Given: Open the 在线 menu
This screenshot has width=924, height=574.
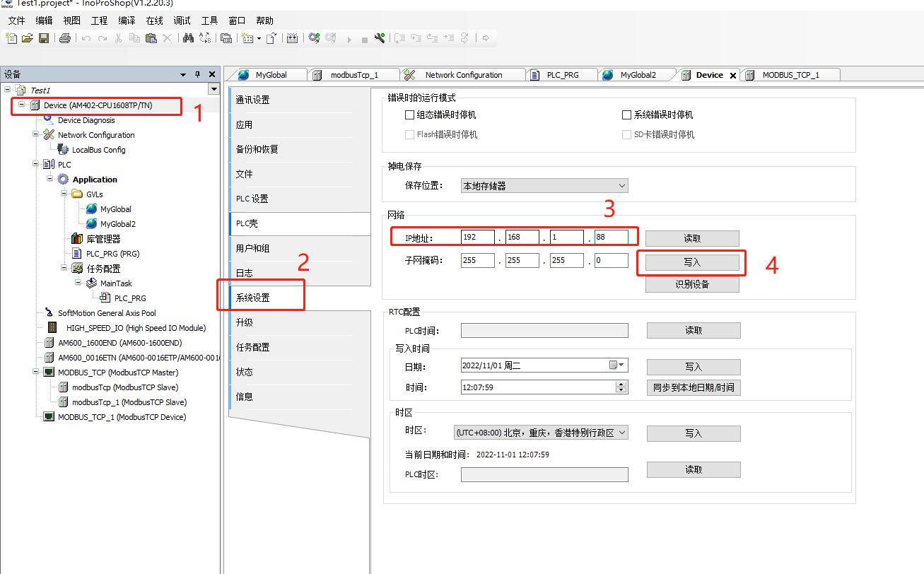Looking at the screenshot, I should 154,20.
